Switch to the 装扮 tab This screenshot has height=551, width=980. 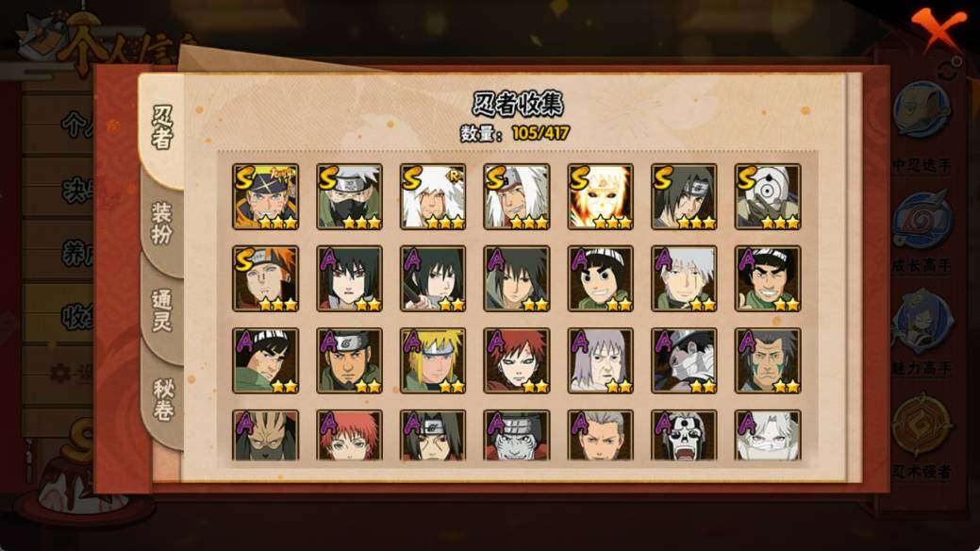[162, 224]
